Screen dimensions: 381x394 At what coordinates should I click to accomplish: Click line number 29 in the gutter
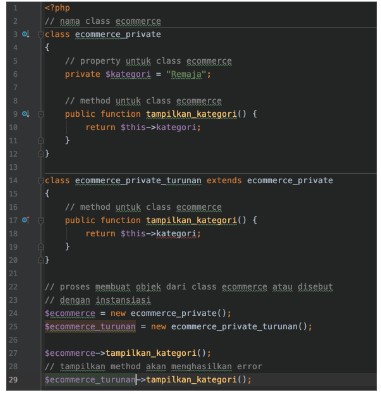tap(13, 380)
